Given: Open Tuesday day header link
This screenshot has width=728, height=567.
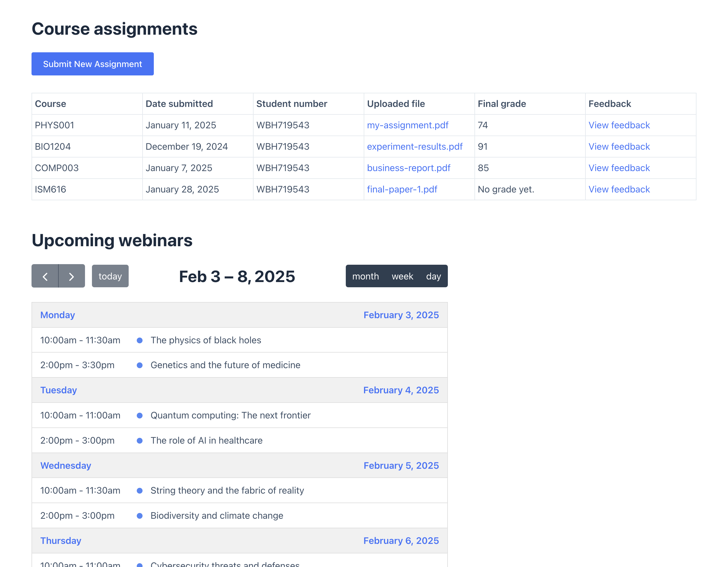Looking at the screenshot, I should coord(59,390).
